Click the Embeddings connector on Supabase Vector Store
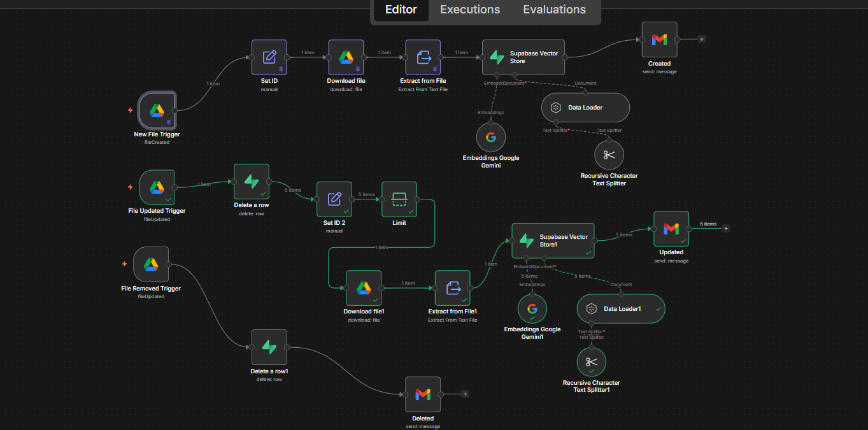Viewport: 868px width, 430px height. coord(497,75)
